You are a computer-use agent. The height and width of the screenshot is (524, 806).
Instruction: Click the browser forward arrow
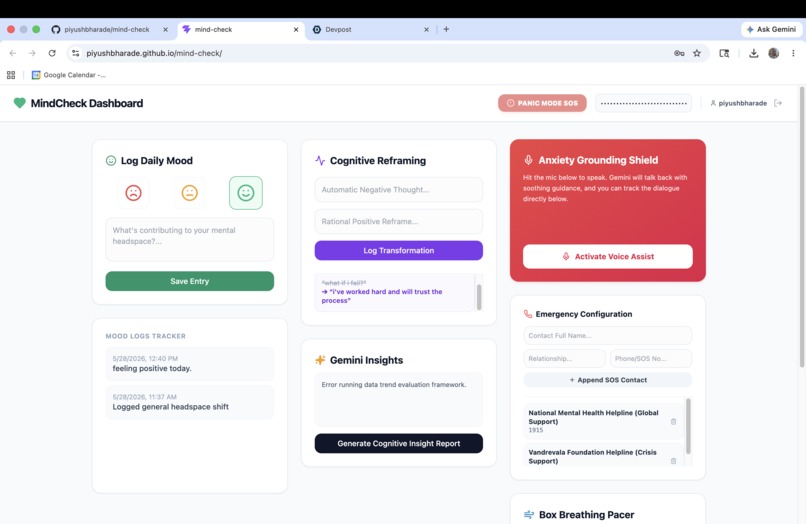point(32,53)
